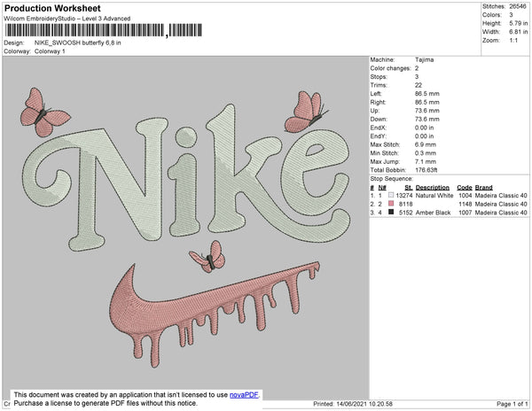Select the Stitches value 26546
Viewport: 532px width, 411px height.
pos(518,6)
